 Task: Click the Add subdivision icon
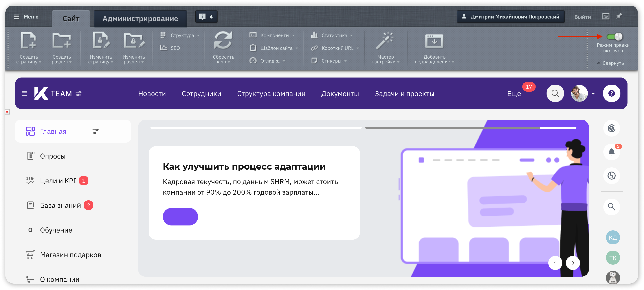[x=434, y=41]
